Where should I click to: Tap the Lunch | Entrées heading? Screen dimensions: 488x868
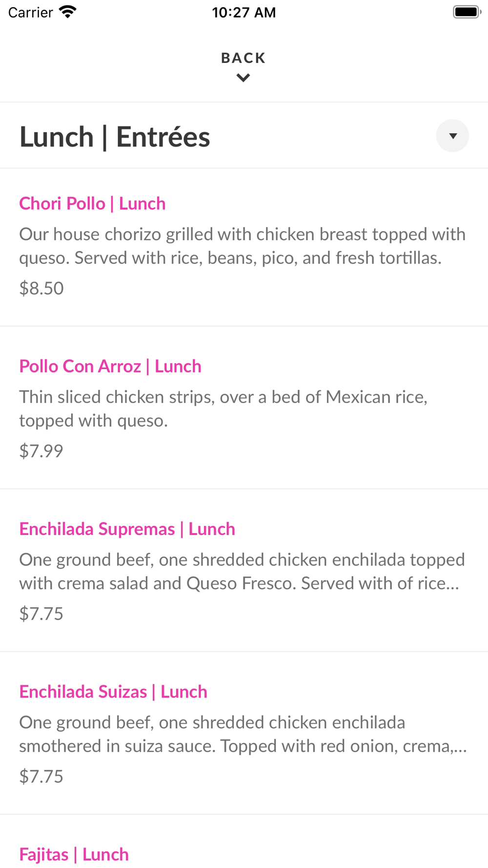(x=115, y=137)
